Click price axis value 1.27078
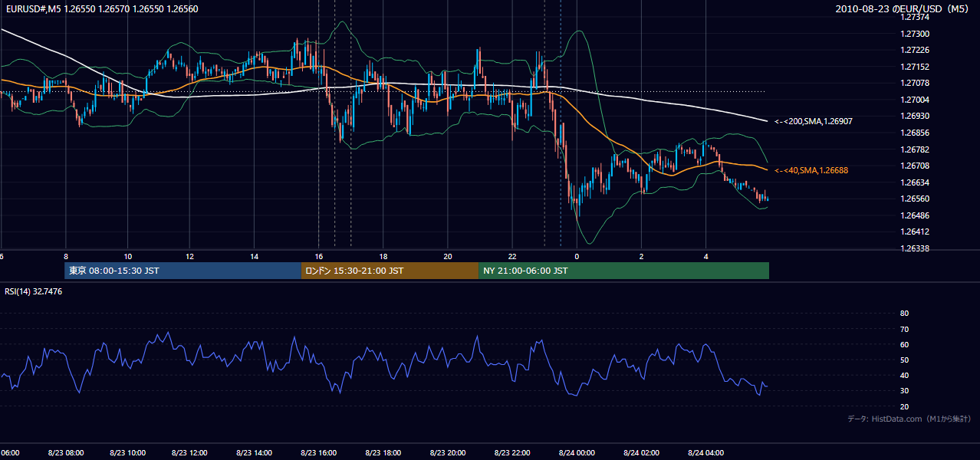Screen dimensions: 980x460 (916, 84)
